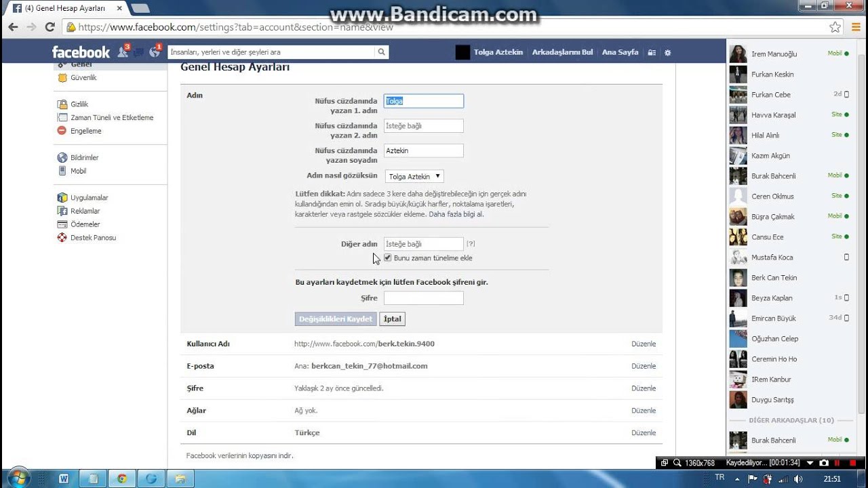Click the Güvenlik shield icon
The width and height of the screenshot is (868, 488).
[x=62, y=78]
